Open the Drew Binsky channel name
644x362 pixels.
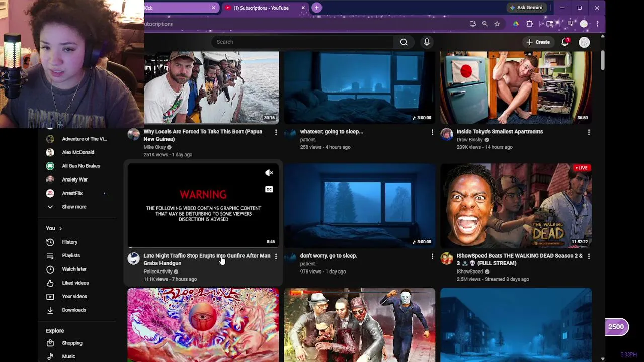pos(469,140)
